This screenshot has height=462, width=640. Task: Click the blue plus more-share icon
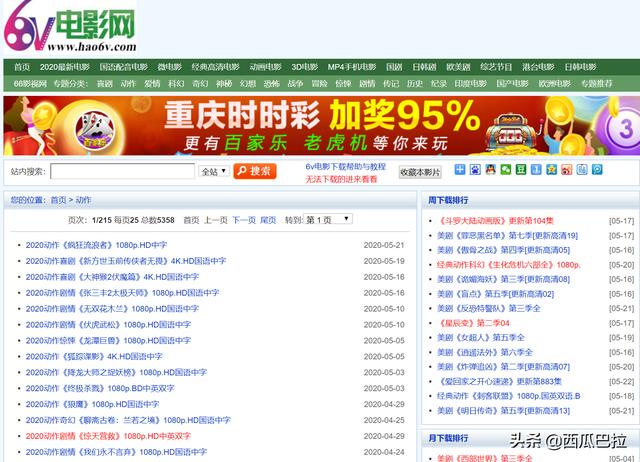[460, 169]
